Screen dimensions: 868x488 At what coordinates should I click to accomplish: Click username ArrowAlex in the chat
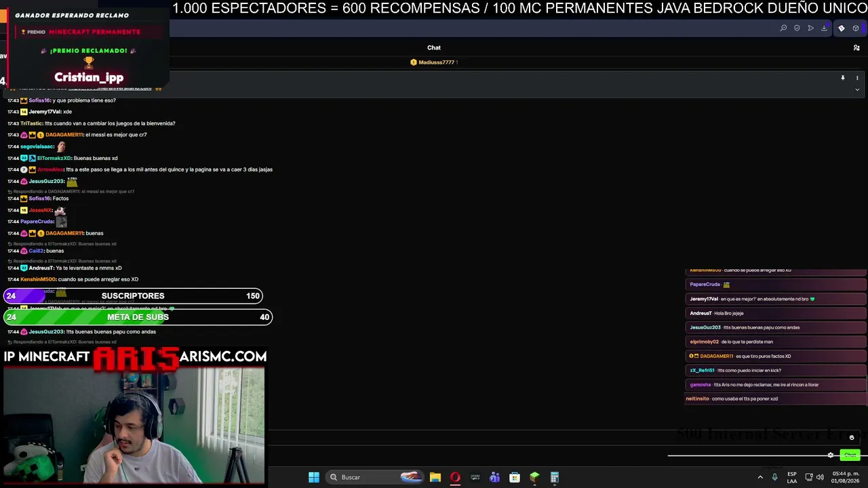[x=50, y=169]
